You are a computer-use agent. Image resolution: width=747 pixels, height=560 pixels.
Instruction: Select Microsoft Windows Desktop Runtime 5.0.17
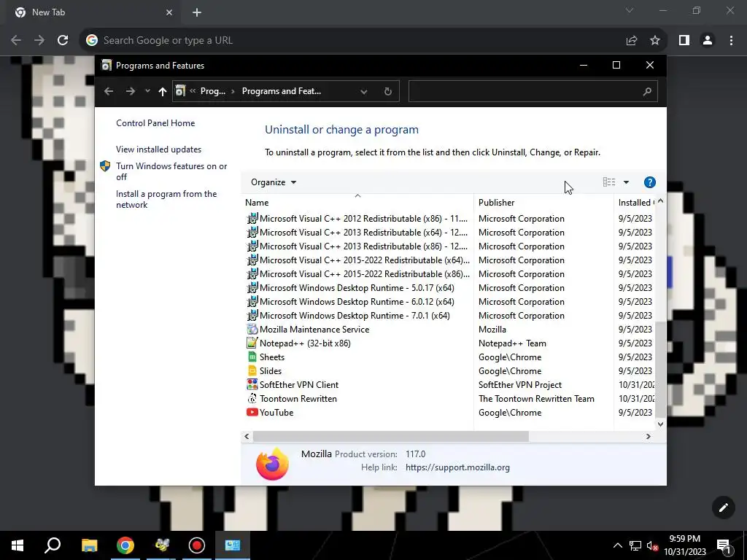pos(351,287)
